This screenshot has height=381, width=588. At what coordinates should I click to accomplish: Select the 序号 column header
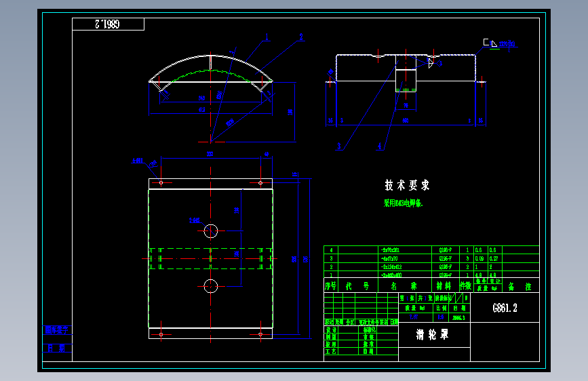click(x=331, y=286)
